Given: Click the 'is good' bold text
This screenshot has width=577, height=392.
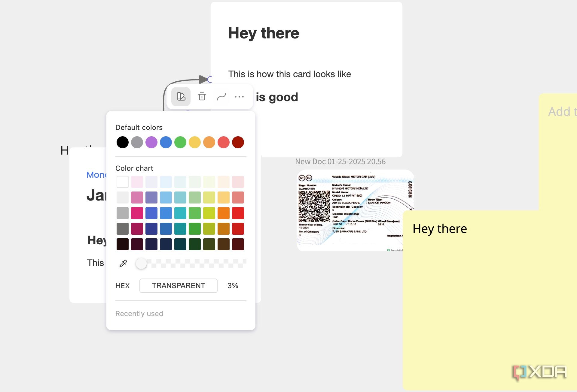Looking at the screenshot, I should (277, 97).
